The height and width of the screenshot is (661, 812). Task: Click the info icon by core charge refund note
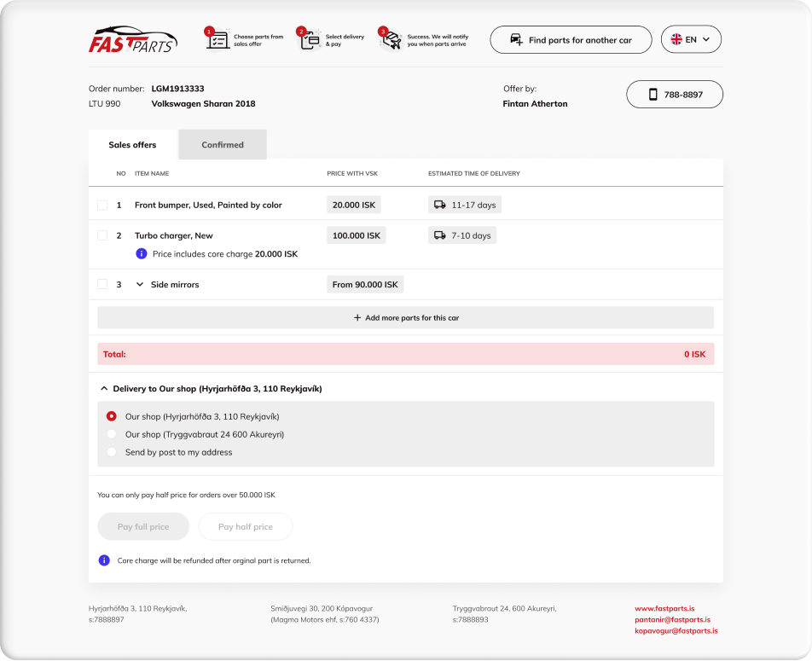point(104,560)
